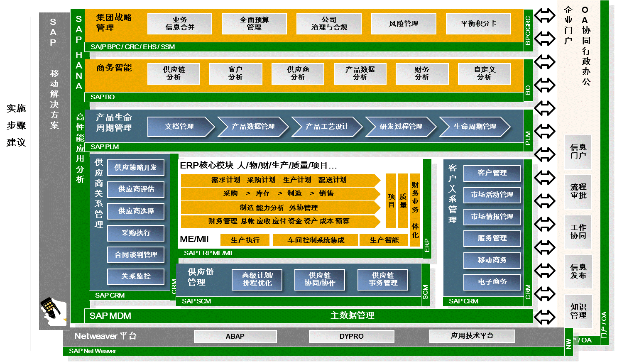
Task: Click the SAP MDM label
Action: pos(110,316)
